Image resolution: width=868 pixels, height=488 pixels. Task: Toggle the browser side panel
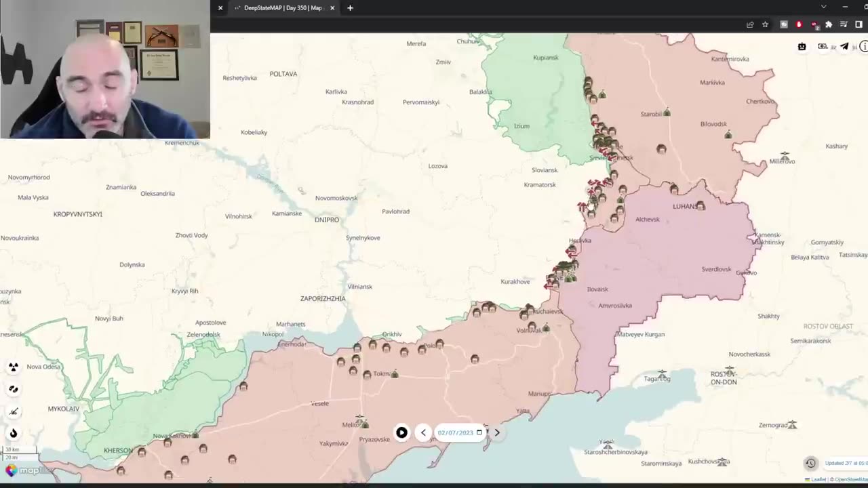click(859, 24)
